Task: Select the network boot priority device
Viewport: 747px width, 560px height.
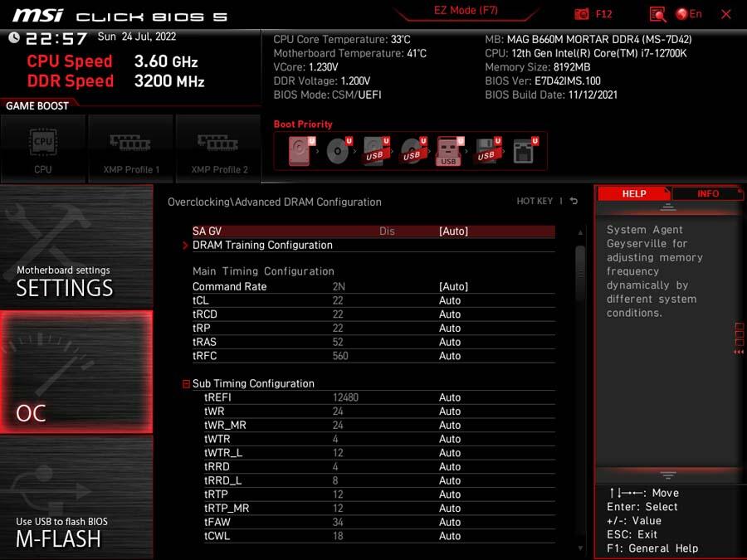Action: coord(525,151)
